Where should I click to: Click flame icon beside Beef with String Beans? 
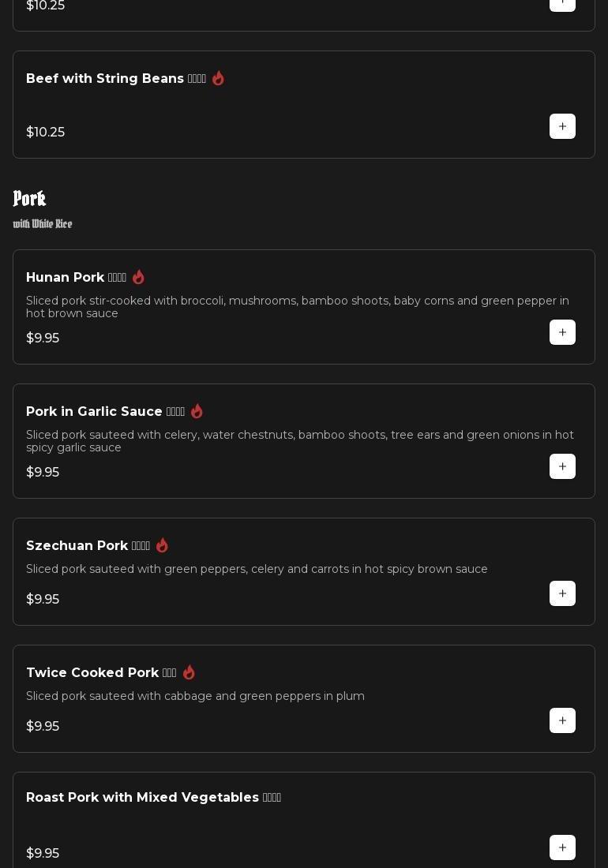point(218,78)
